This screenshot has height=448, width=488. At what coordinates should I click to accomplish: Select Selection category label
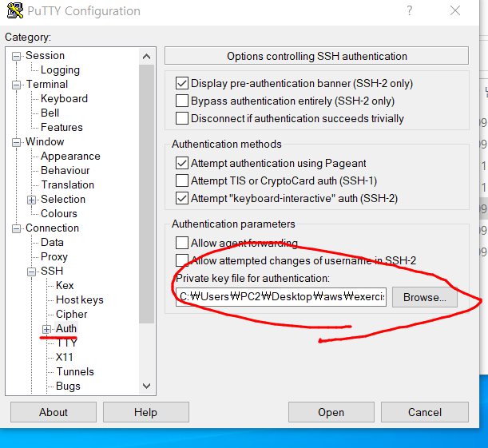tap(63, 199)
